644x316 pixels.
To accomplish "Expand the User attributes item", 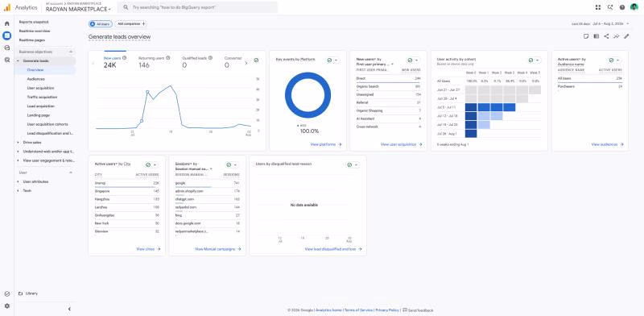I will click(x=18, y=181).
